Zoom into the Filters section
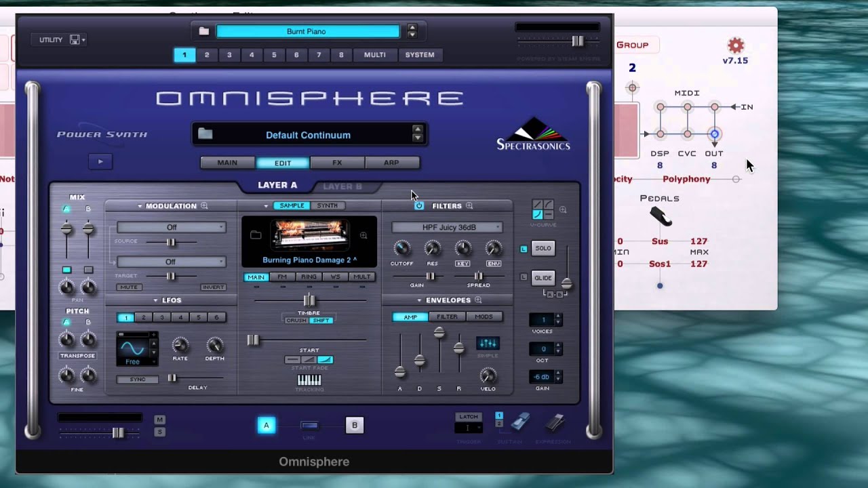Viewport: 868px width, 488px height. pyautogui.click(x=469, y=206)
